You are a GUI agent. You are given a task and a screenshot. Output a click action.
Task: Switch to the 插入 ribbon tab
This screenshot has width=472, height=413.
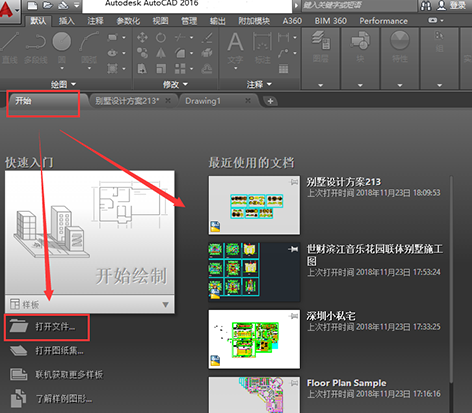(x=66, y=21)
